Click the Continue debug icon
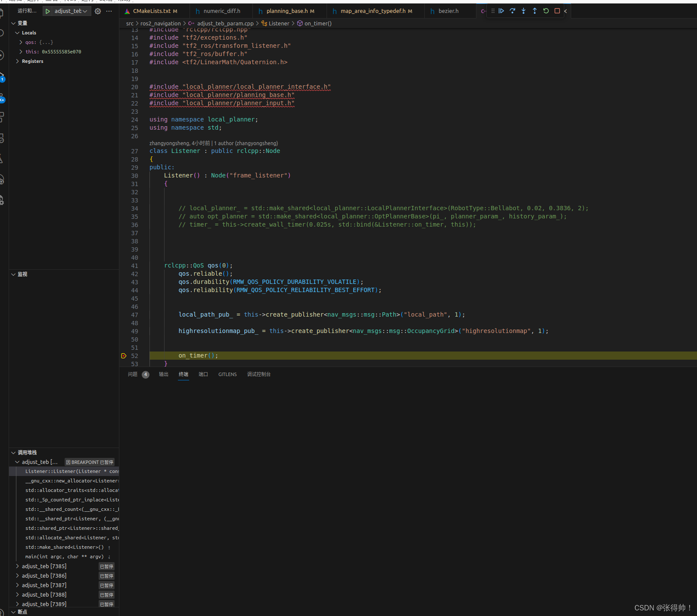Screen dimensions: 697x616 [501, 11]
